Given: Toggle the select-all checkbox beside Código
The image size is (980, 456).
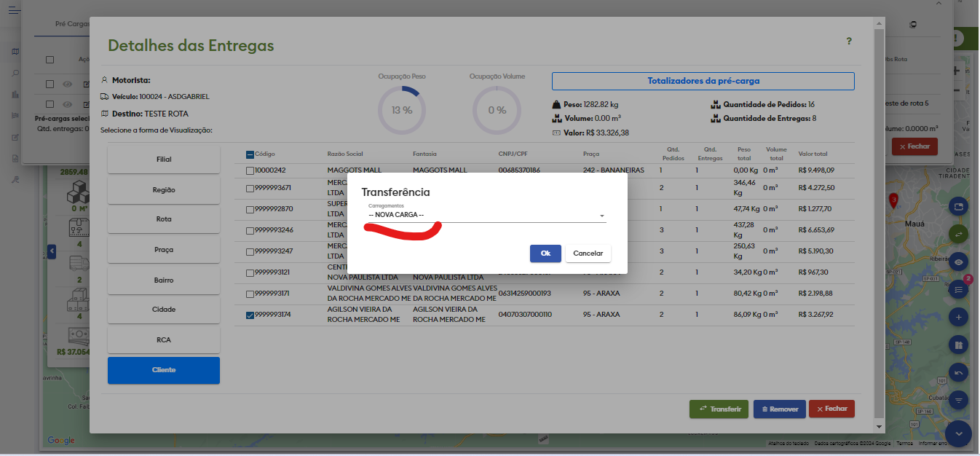Looking at the screenshot, I should tap(250, 154).
